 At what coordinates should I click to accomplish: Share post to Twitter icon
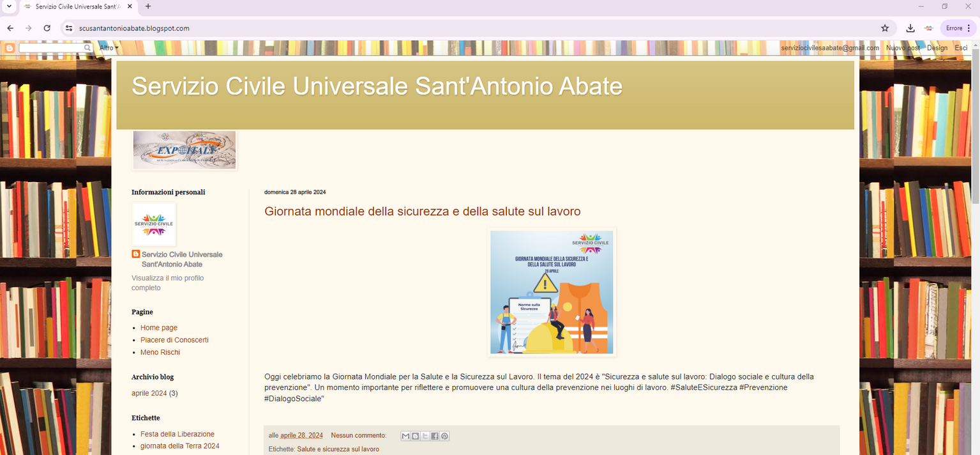pos(425,436)
